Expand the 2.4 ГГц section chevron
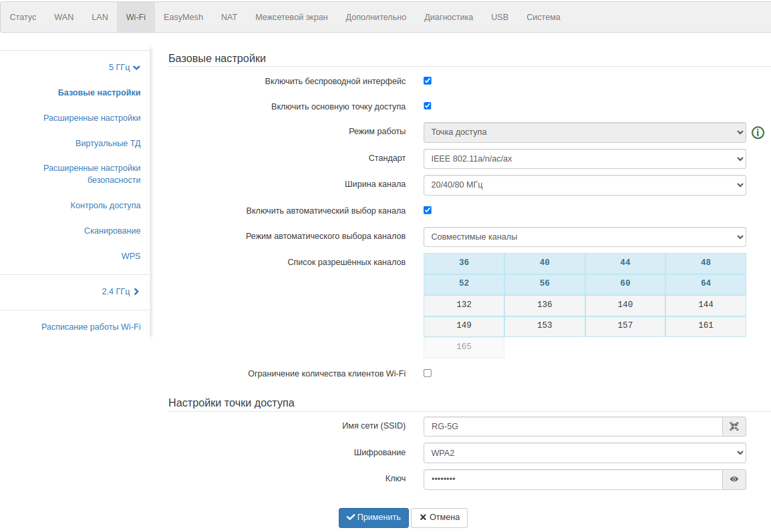Screen dimensions: 771x532 (x=136, y=292)
